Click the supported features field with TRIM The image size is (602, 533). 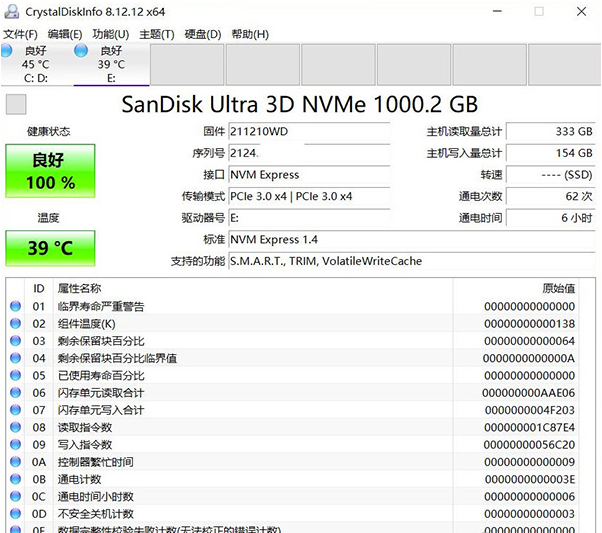point(412,261)
